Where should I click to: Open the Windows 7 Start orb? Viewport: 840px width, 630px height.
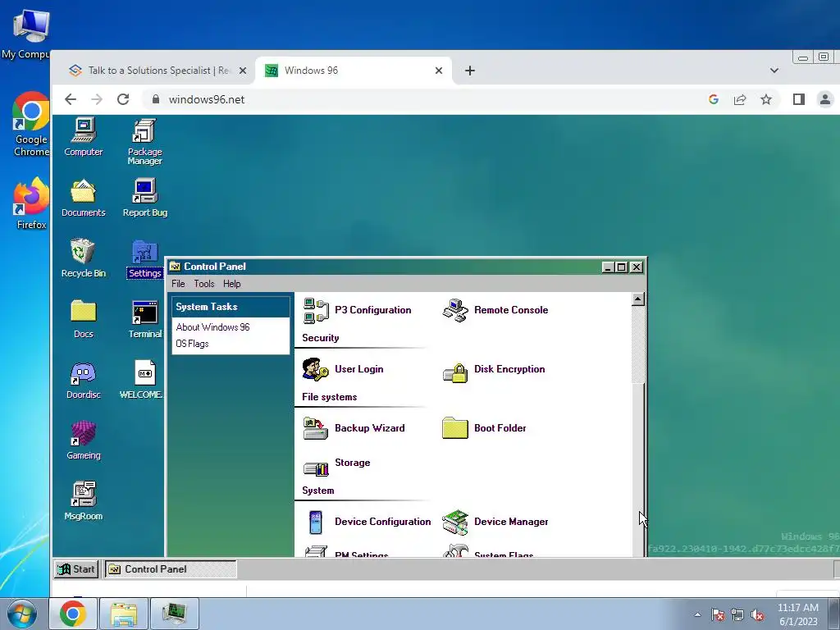pyautogui.click(x=21, y=614)
